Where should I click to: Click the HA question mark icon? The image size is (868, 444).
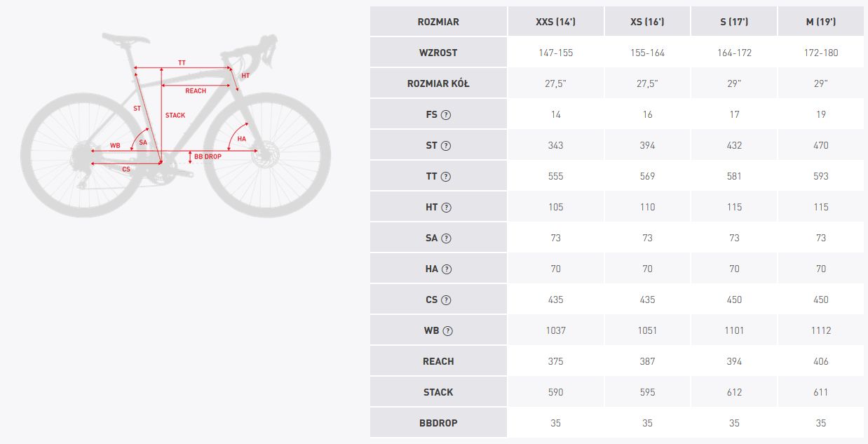point(447,269)
